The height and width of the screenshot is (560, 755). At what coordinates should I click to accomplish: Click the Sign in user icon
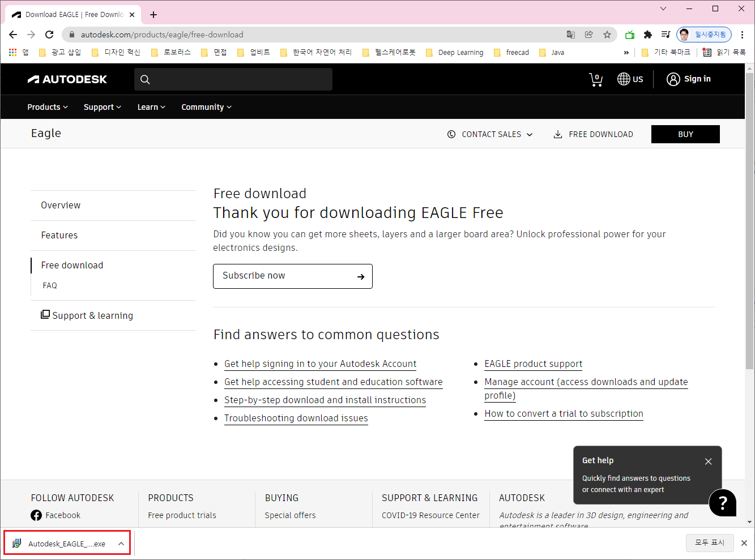click(673, 79)
